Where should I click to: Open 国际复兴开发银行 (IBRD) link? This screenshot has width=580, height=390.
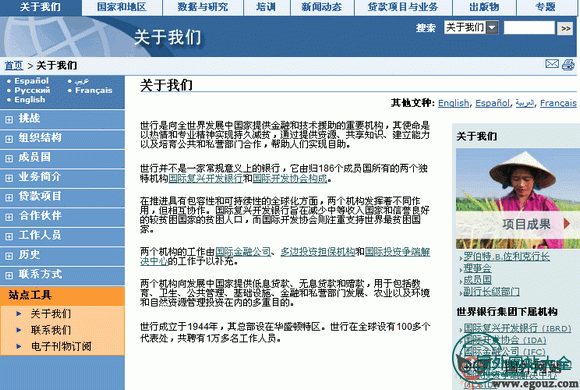517,328
